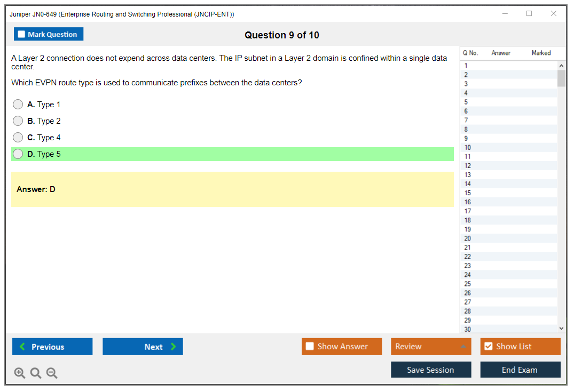This screenshot has width=574, height=392.
Task: Minimize the exam window
Action: tap(505, 14)
